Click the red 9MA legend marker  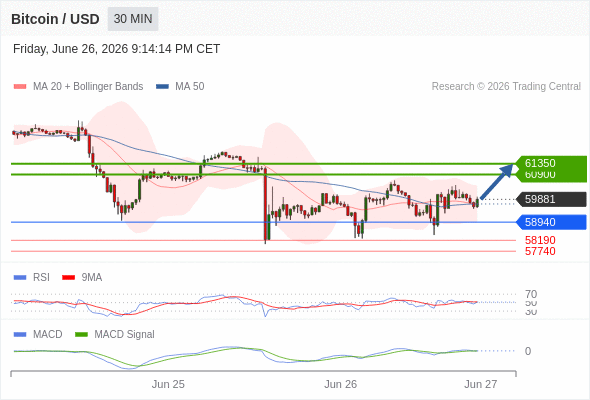68,278
